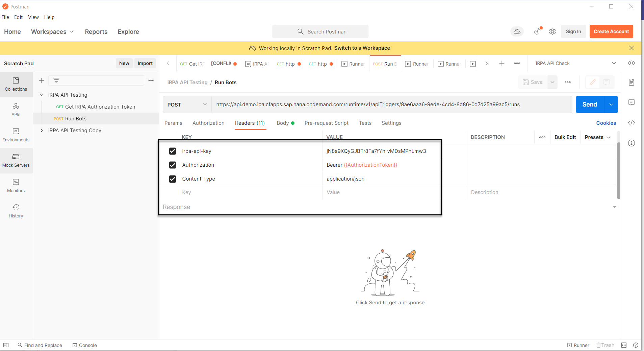Open the Edit menu

18,17
